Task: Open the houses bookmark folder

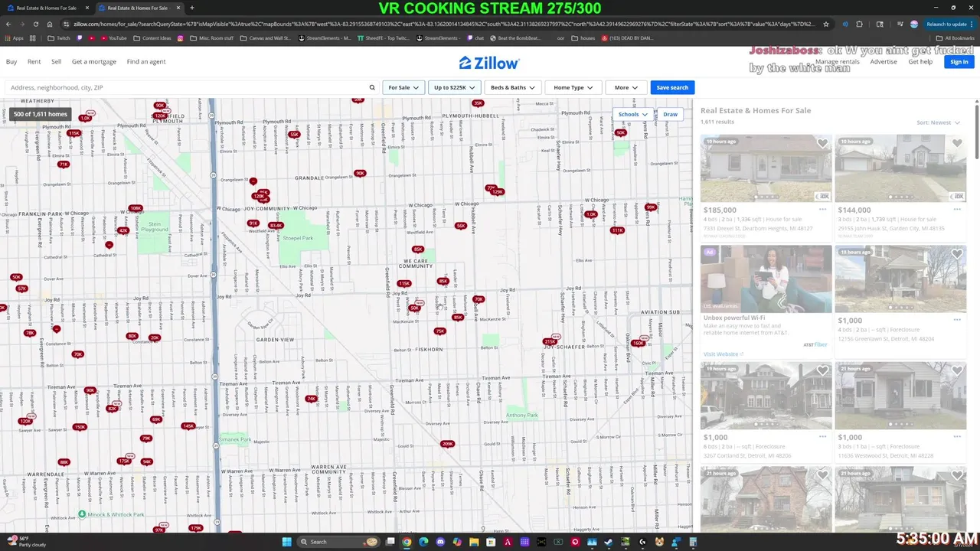Action: click(x=583, y=37)
